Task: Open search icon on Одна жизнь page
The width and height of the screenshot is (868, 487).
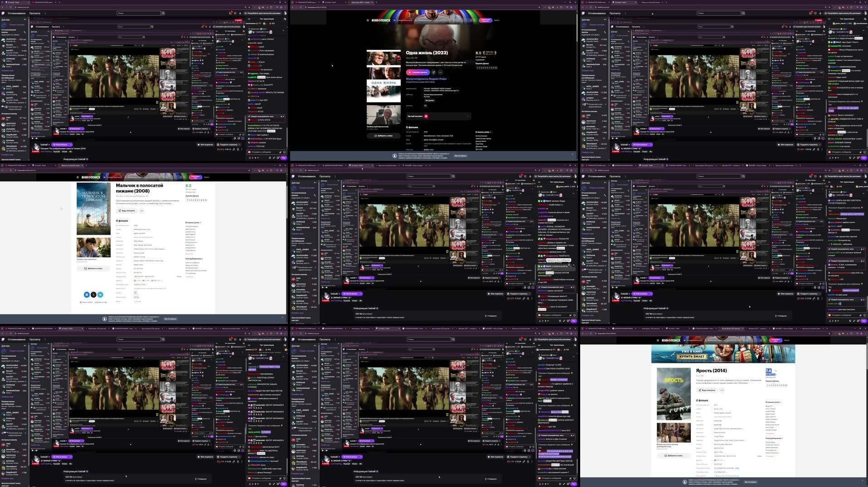Action: [x=474, y=20]
